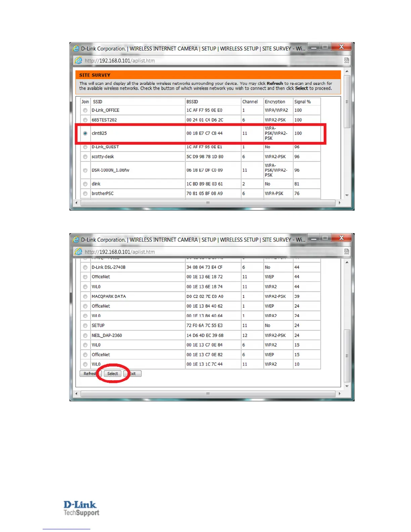
Task: Click the page icon beside the top window's address
Action: [78, 60]
